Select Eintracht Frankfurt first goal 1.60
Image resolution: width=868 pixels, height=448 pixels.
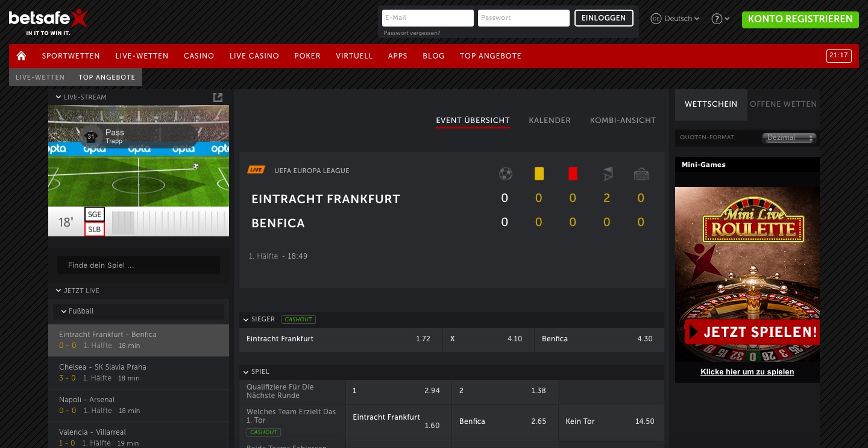[398, 421]
